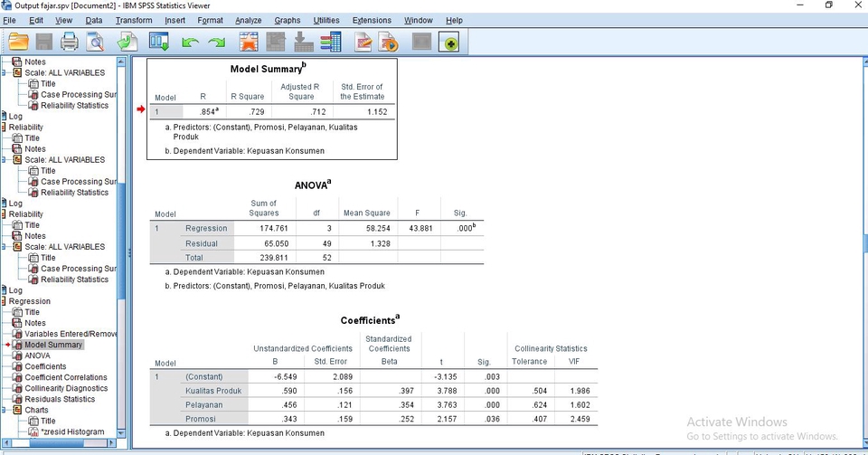This screenshot has height=455, width=868.
Task: Click R value .854 cell
Action: (x=209, y=112)
